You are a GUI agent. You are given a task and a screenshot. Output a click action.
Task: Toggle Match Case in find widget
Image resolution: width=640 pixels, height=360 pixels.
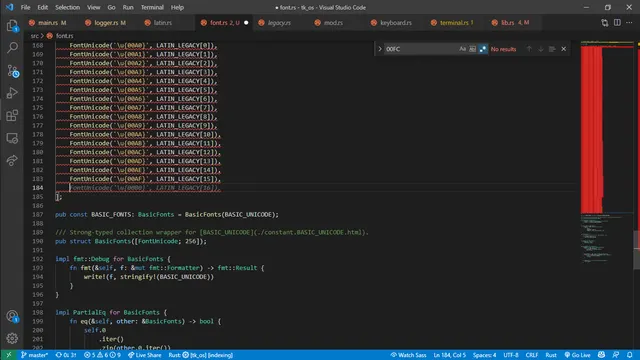[x=462, y=49]
